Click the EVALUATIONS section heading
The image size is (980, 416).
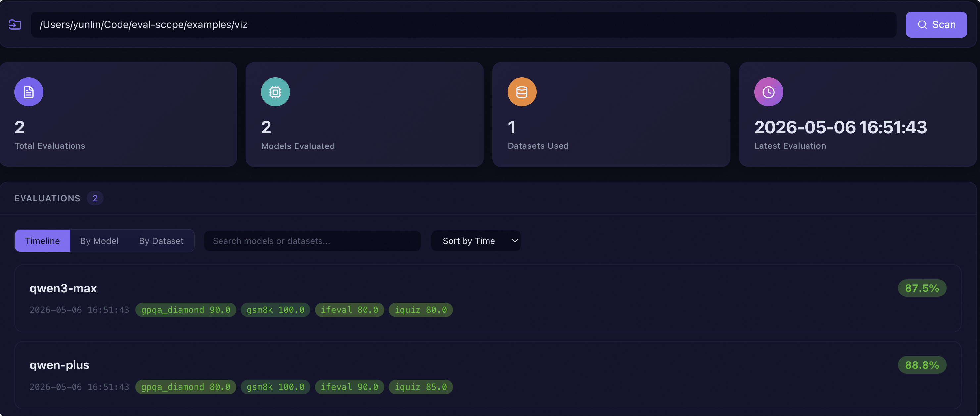point(48,198)
